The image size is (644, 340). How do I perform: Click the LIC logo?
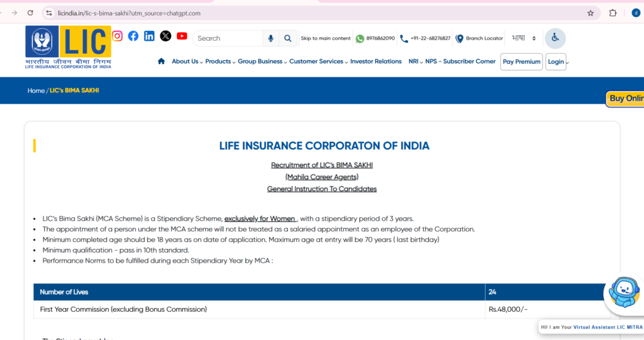(68, 47)
